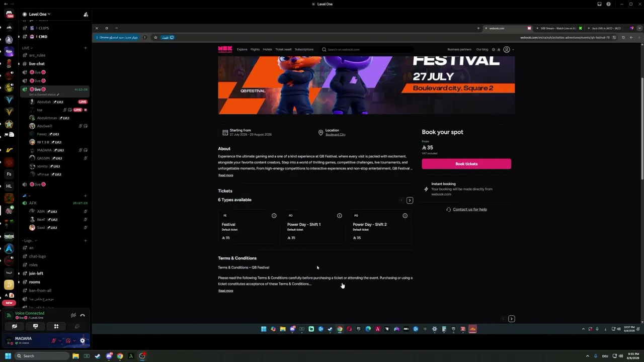This screenshot has width=644, height=362.
Task: Show next ticket types with arrow
Action: (x=410, y=200)
